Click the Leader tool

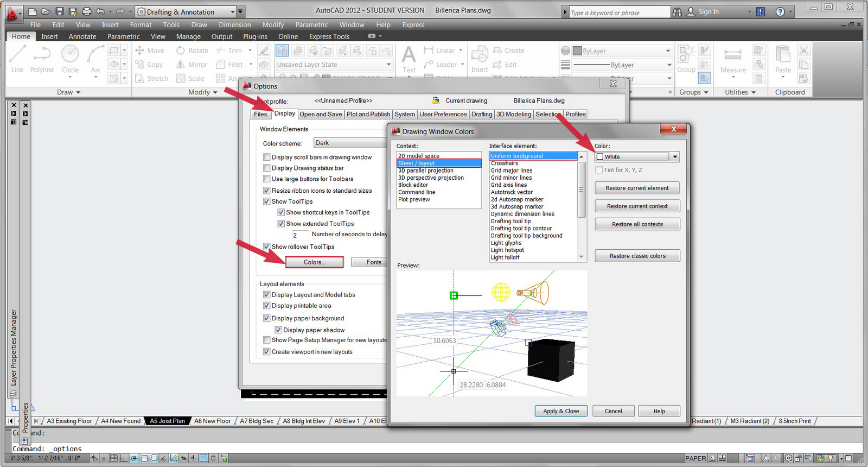440,65
